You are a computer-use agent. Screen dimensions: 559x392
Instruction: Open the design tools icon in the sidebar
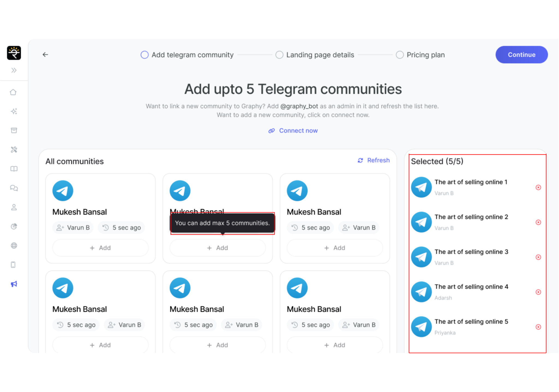[x=14, y=149]
